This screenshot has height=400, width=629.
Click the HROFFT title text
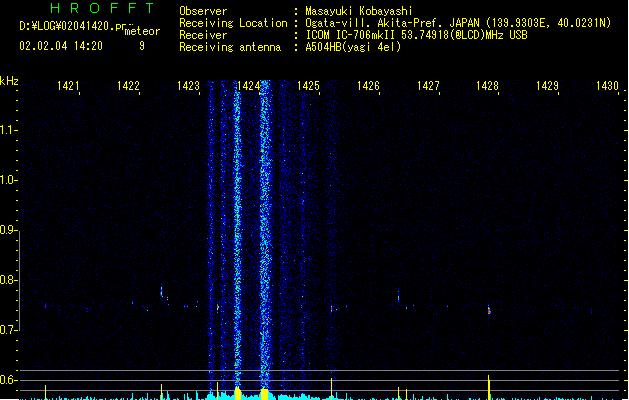click(102, 8)
